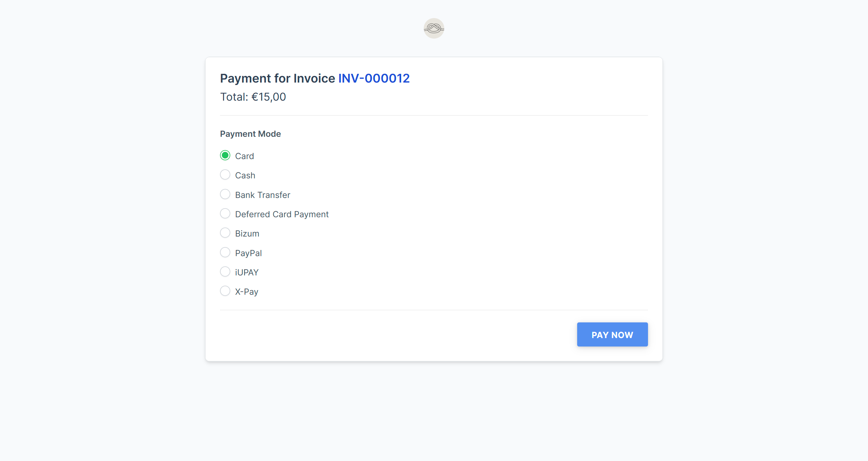The height and width of the screenshot is (461, 868).
Task: Select the Card radio button circle
Action: (x=225, y=155)
